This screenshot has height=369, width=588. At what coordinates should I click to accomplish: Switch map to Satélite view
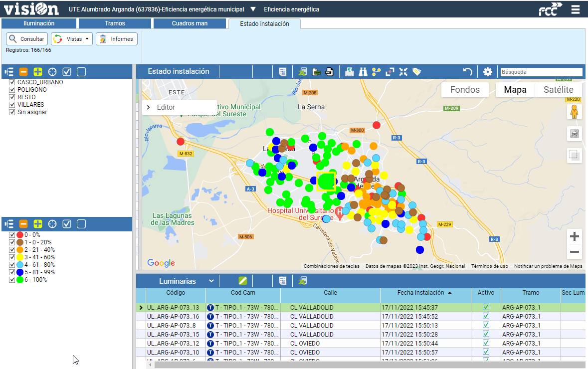pos(558,90)
